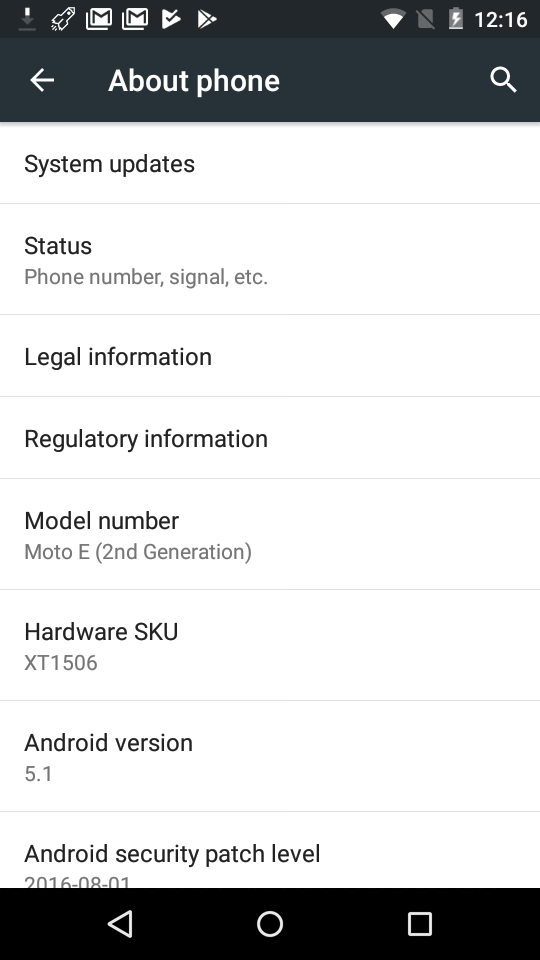The width and height of the screenshot is (540, 960).
Task: Tap the Android back navigation button
Action: coord(121,923)
